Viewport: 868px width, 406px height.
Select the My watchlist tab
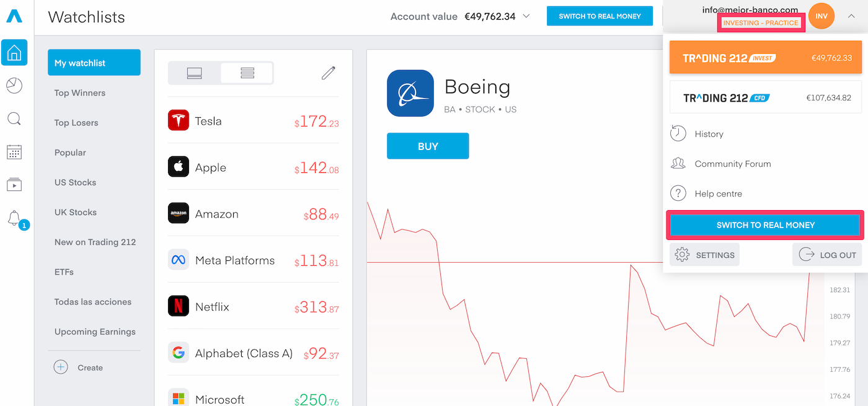pyautogui.click(x=94, y=63)
